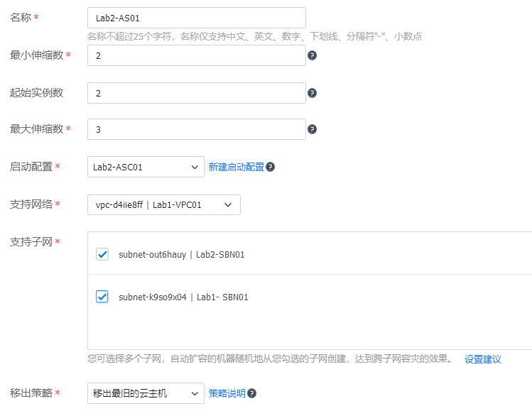Screen dimensions: 532x411
Task: Click help icon beside 起始实例数 field
Action: [312, 93]
